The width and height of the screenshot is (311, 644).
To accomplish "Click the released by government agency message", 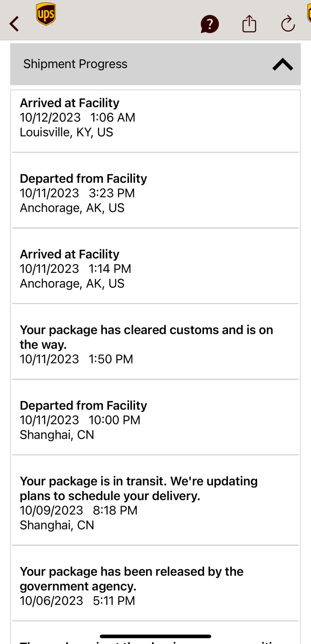I will 132,579.
